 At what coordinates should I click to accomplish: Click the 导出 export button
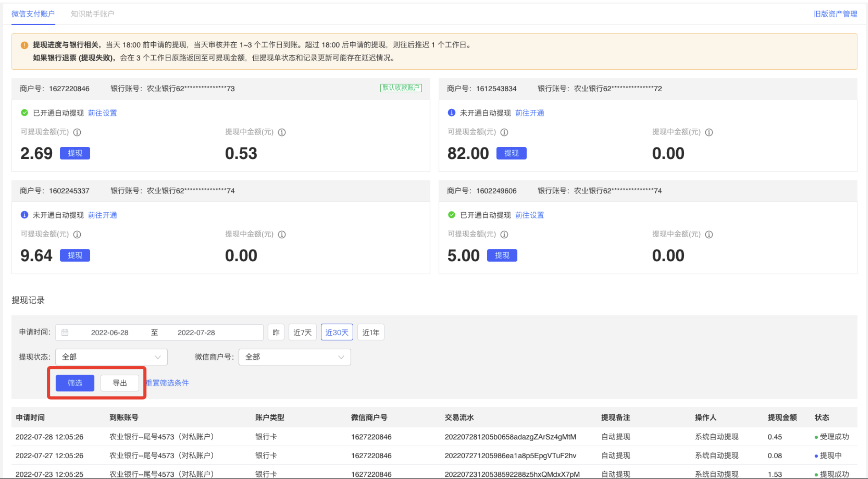point(120,383)
